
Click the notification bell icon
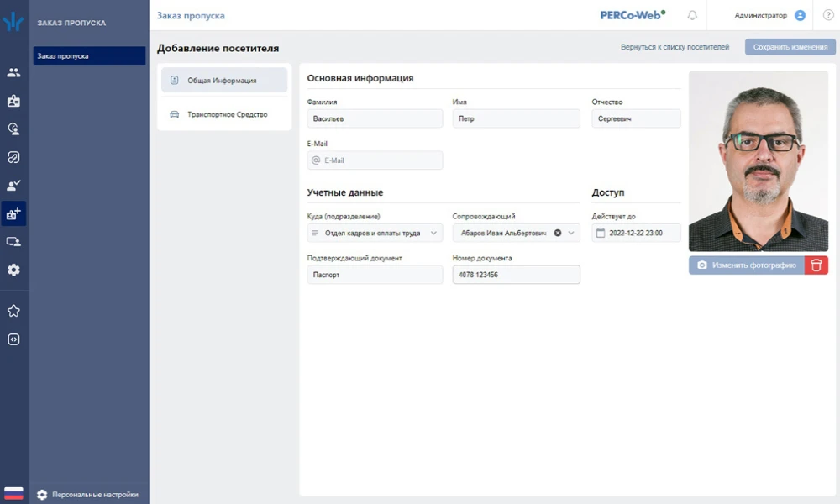coord(692,15)
